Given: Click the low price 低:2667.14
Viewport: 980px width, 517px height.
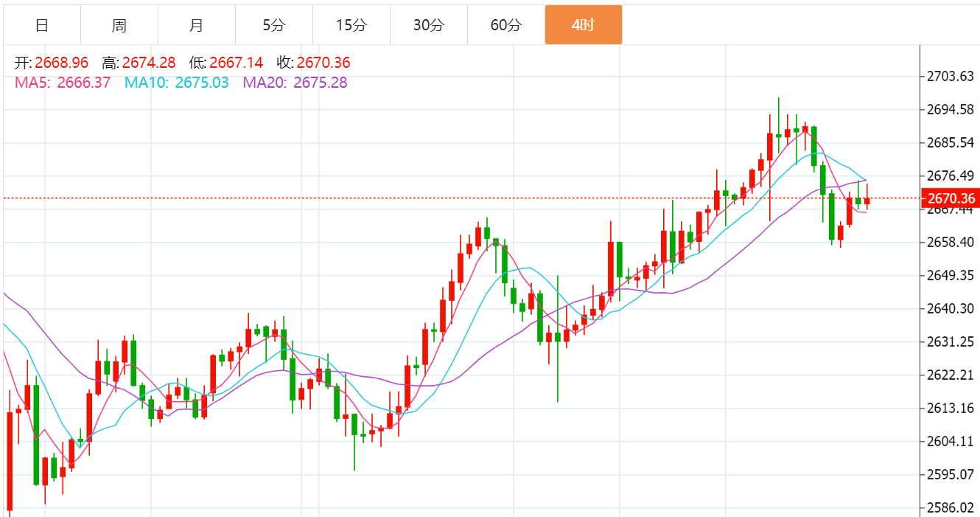Looking at the screenshot, I should tap(226, 63).
